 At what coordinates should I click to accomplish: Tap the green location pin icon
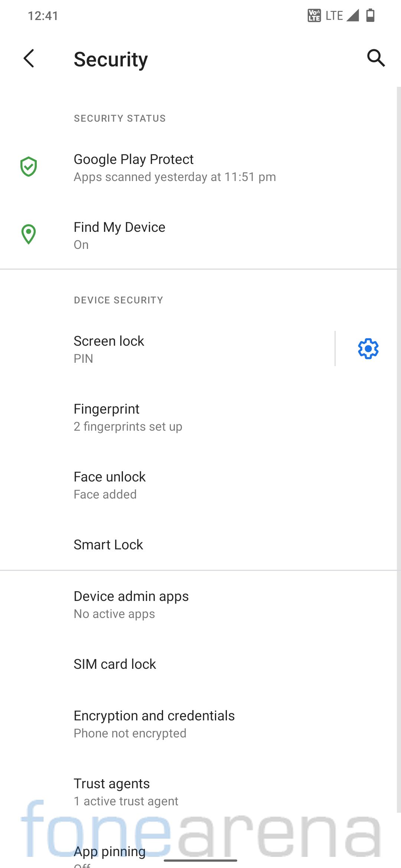(29, 234)
